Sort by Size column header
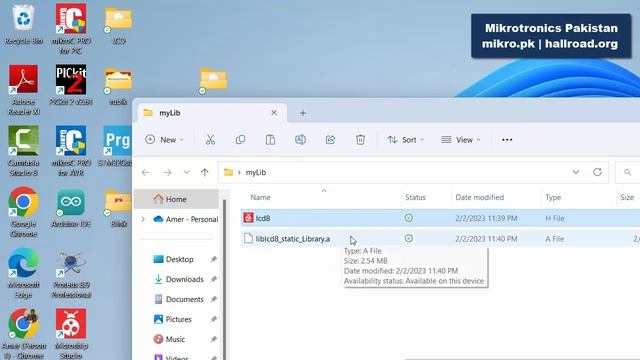640x360 pixels. [x=627, y=197]
